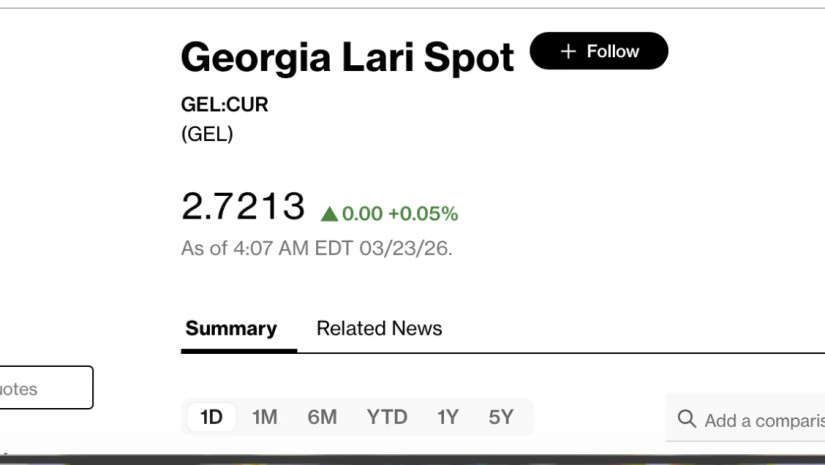The width and height of the screenshot is (825, 465).
Task: Select the 1D chart range
Action: click(211, 417)
